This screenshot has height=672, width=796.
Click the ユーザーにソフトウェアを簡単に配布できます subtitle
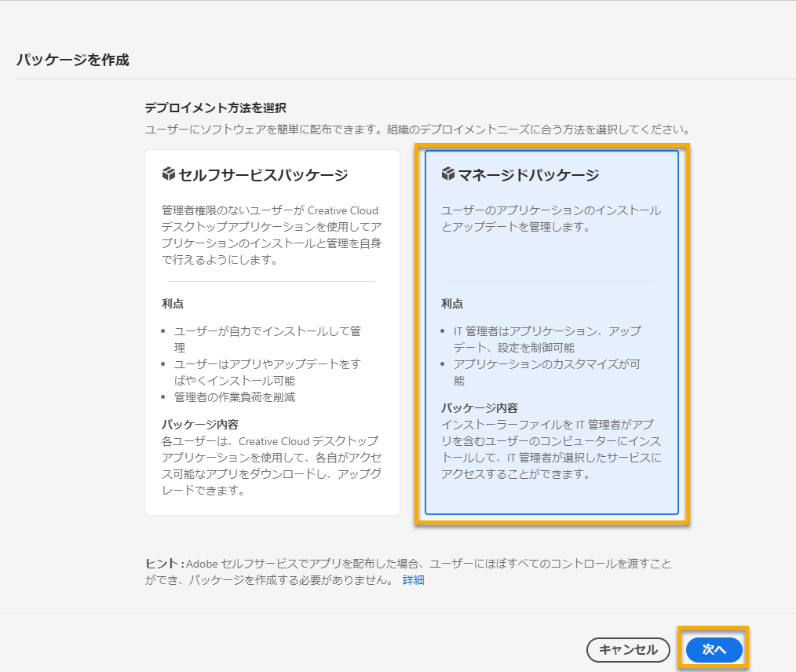pyautogui.click(x=418, y=130)
